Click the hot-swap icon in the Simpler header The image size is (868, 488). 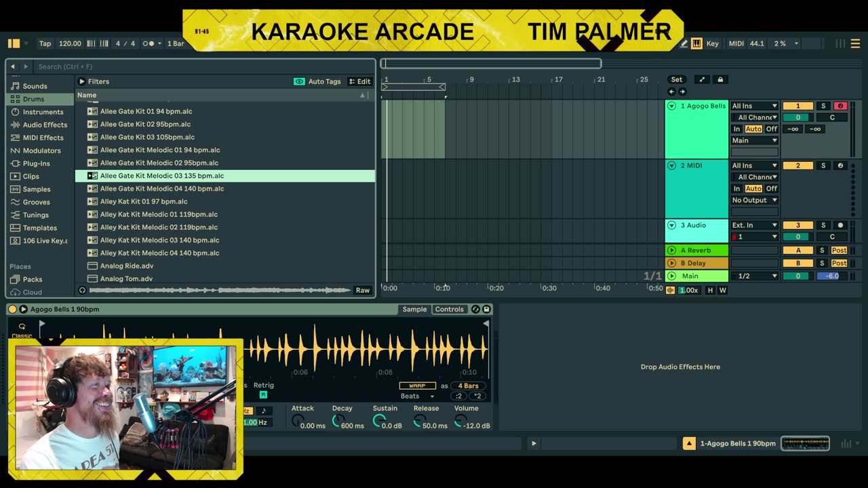pos(475,309)
